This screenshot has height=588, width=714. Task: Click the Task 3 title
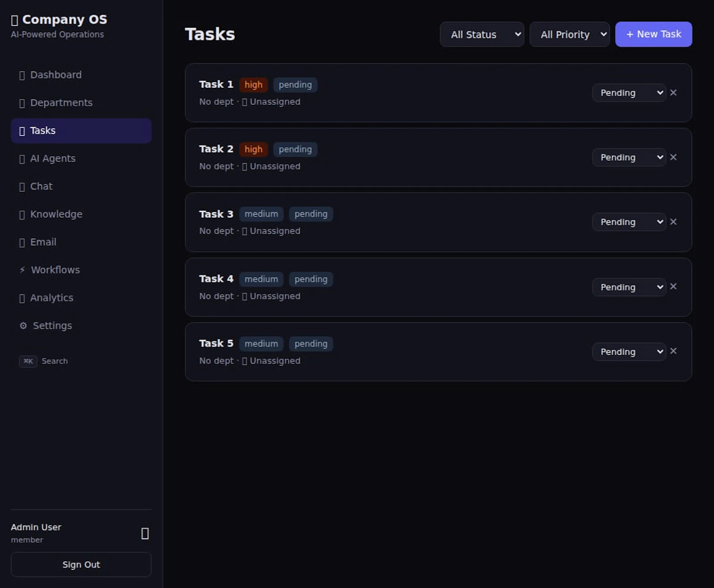click(x=216, y=214)
